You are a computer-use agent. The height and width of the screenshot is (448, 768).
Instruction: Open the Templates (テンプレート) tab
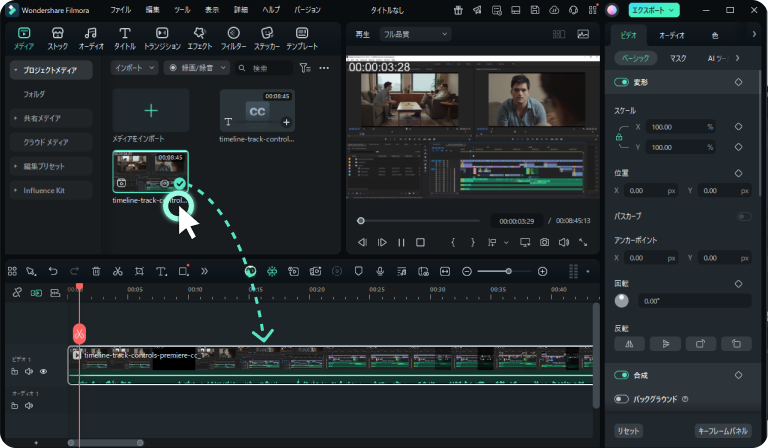coord(302,39)
